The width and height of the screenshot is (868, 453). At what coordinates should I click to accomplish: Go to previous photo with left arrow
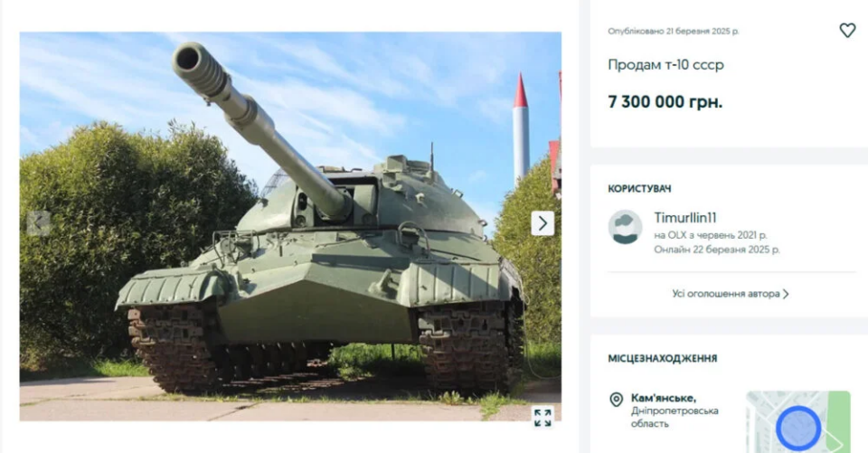[x=39, y=223]
